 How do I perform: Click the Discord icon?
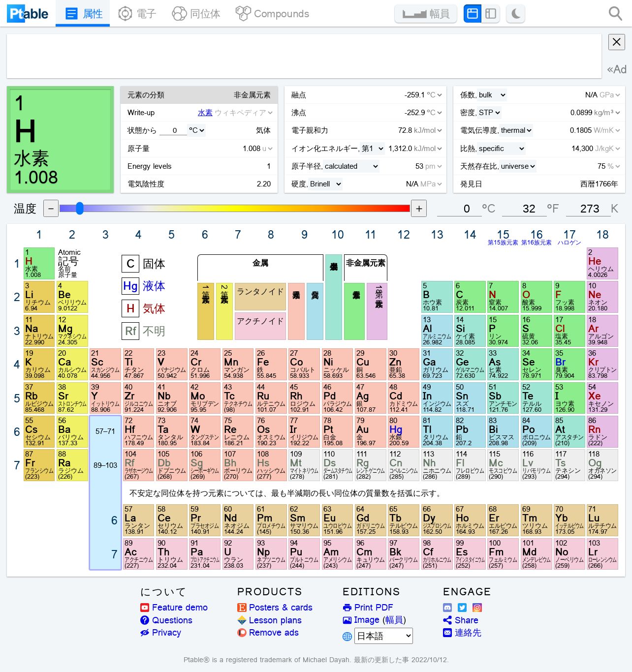click(x=447, y=608)
